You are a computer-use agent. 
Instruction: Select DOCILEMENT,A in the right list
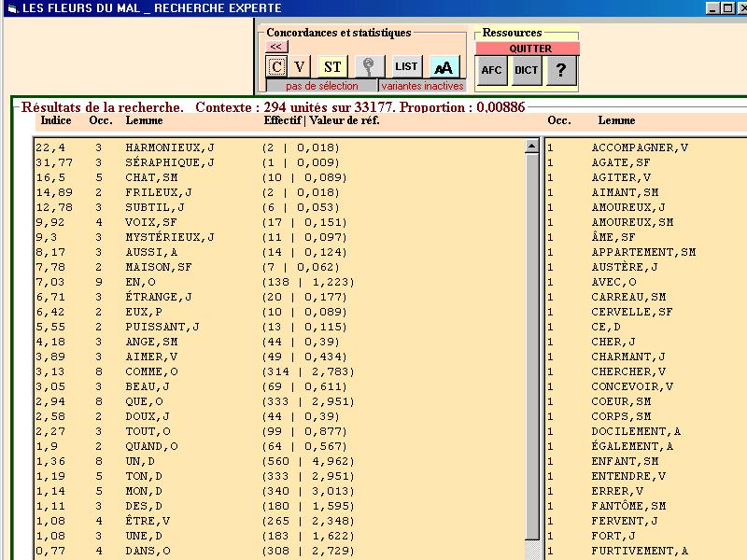646,431
